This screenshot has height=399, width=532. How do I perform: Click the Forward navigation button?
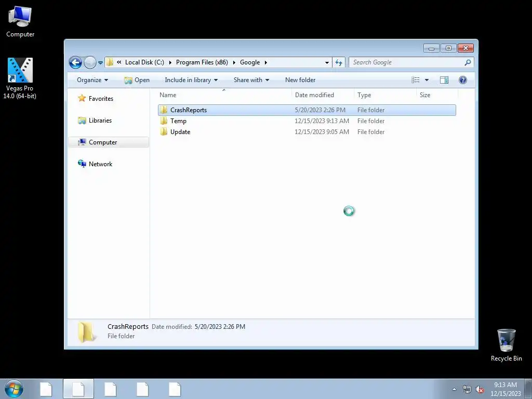(x=90, y=62)
